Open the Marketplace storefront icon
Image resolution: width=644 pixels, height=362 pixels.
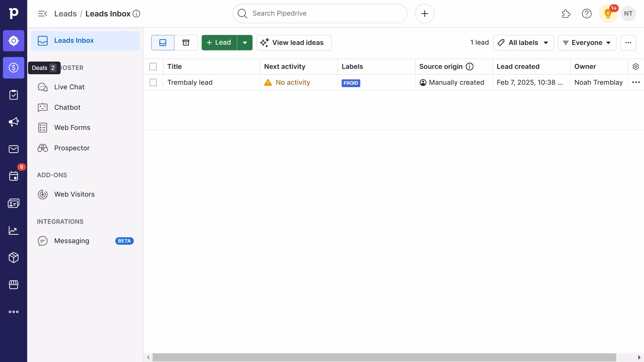tap(13, 285)
